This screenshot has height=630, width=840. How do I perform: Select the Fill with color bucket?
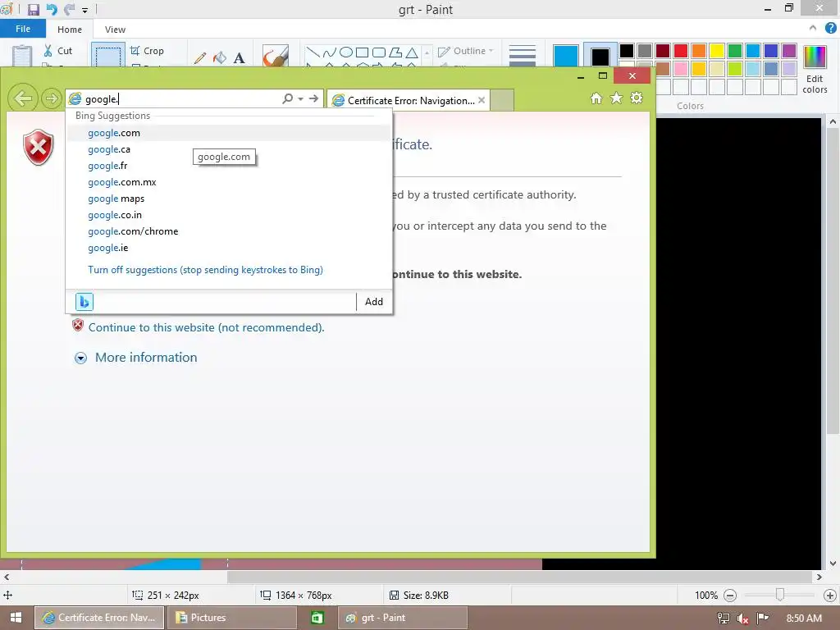[x=220, y=57]
